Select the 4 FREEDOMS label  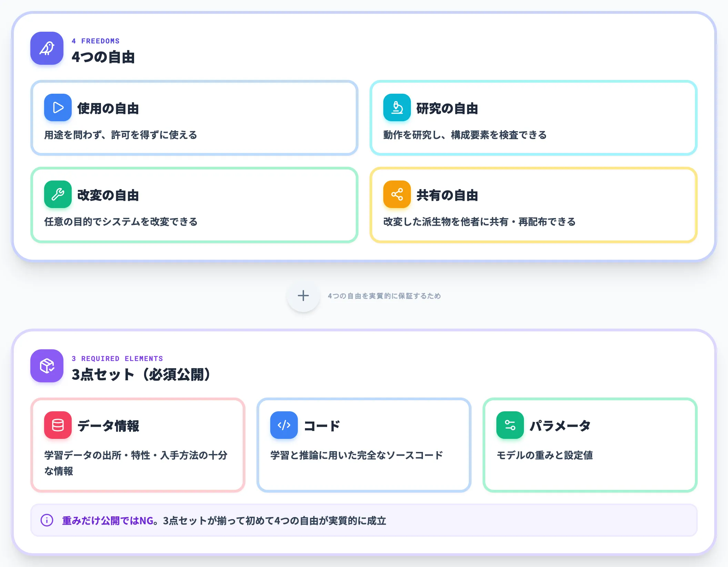pyautogui.click(x=95, y=41)
